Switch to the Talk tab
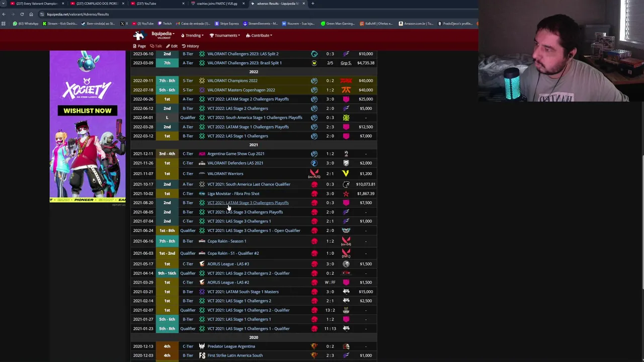Image resolution: width=644 pixels, height=362 pixels. (156, 46)
